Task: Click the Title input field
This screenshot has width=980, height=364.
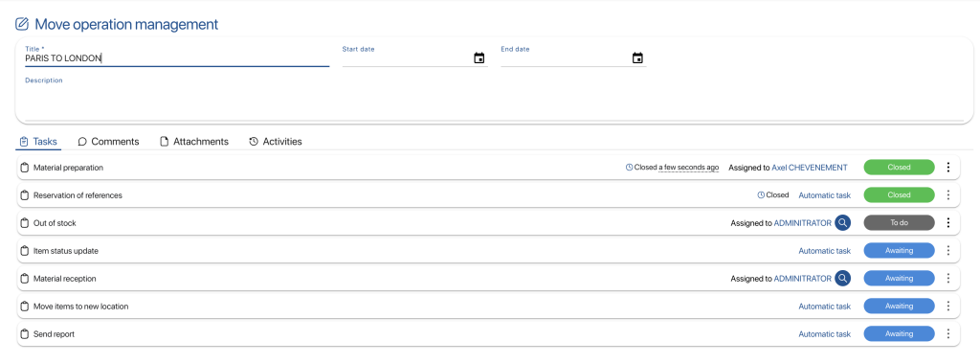Action: [177, 58]
